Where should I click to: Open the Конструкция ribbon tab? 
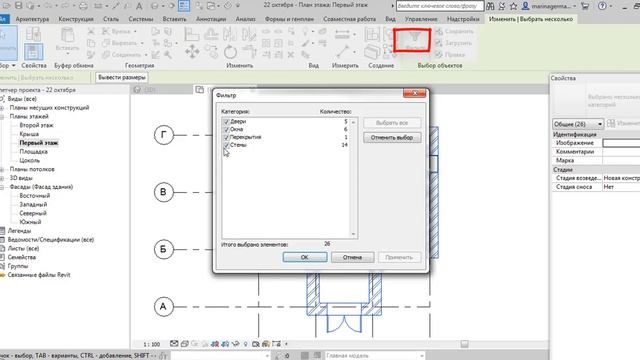[x=76, y=19]
